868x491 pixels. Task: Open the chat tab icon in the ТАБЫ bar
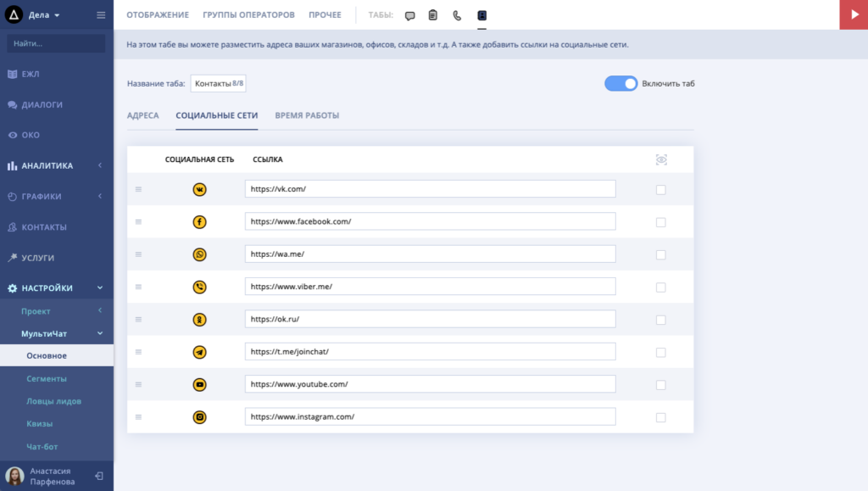coord(410,15)
